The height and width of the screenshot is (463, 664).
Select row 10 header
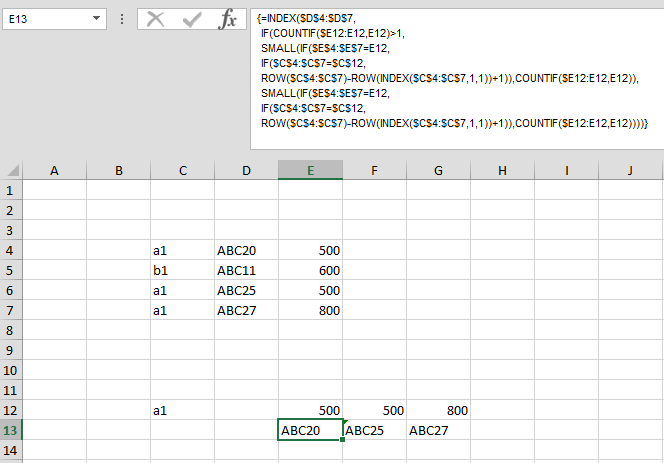click(x=10, y=370)
